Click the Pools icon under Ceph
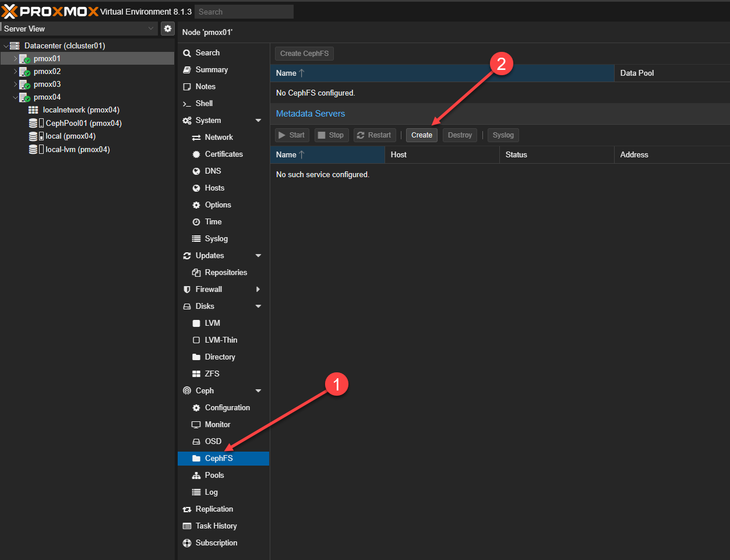 tap(196, 476)
